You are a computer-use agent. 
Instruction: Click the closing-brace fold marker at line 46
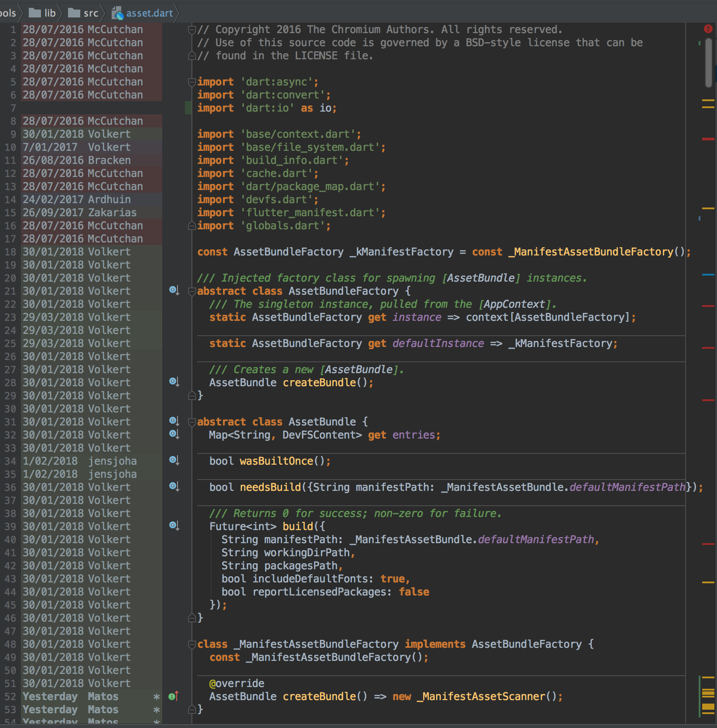coord(191,618)
